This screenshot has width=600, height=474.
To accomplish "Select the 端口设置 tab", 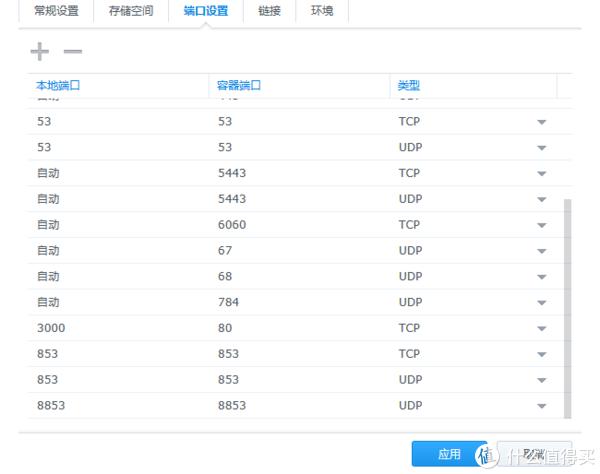I will pos(206,11).
